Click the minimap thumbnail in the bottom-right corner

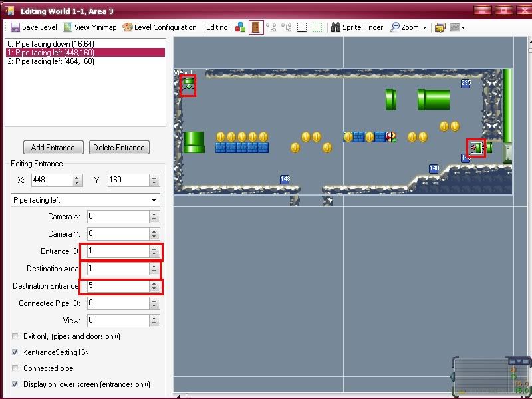pos(490,376)
